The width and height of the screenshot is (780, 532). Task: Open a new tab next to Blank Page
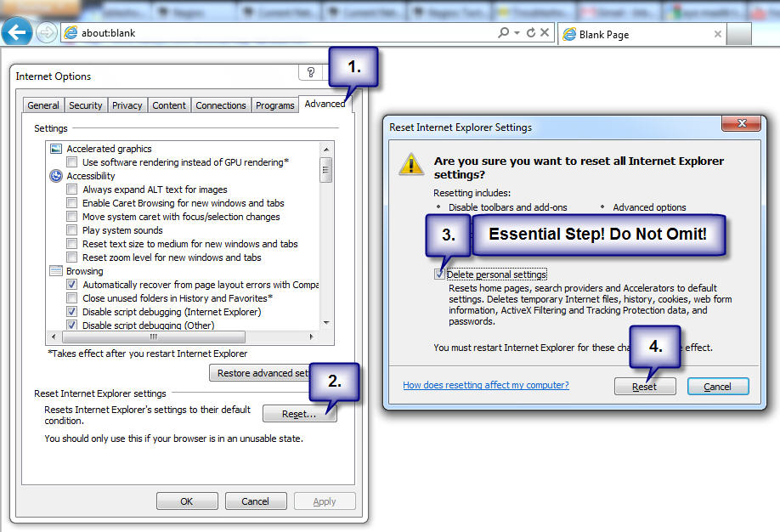[x=738, y=34]
